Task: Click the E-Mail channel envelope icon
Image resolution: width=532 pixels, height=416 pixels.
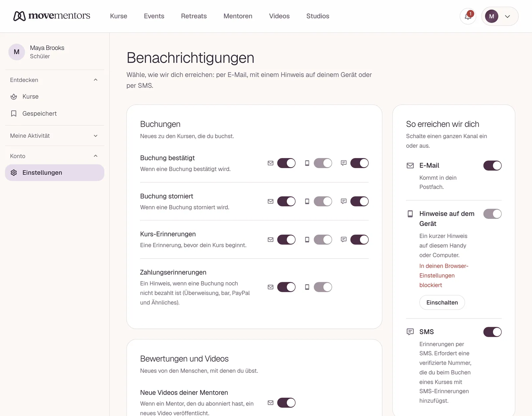Action: (410, 165)
